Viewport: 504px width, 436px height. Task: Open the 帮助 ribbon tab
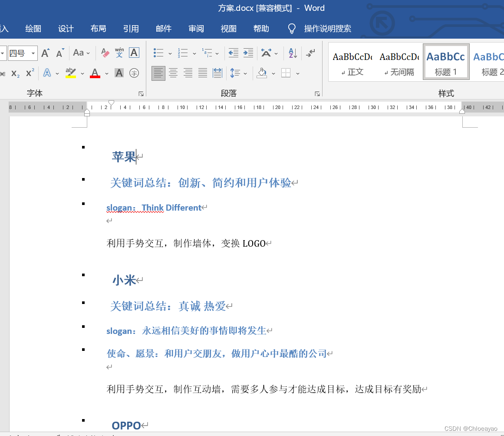click(x=261, y=29)
